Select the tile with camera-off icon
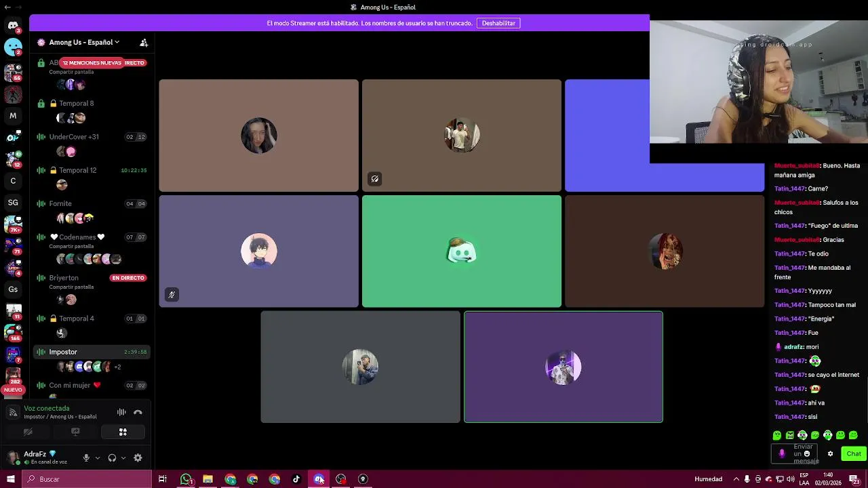868x488 pixels. pyautogui.click(x=462, y=136)
